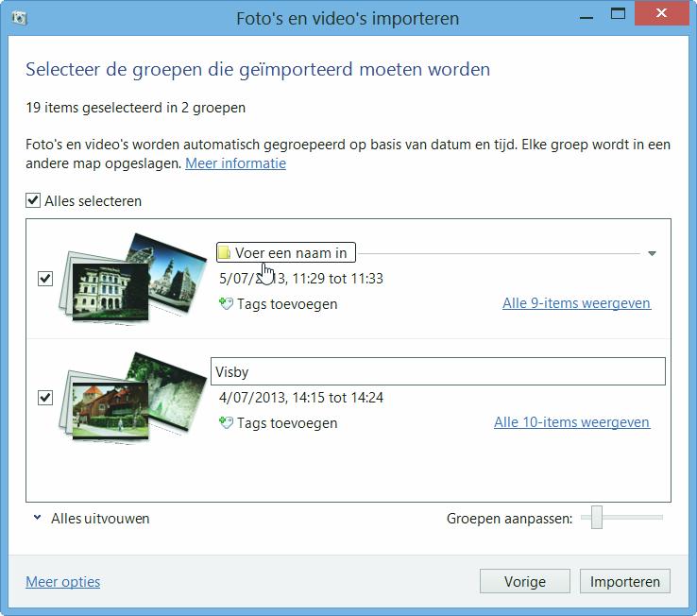Minimize the import window
Viewport: 697px width, 616px height.
pos(586,18)
